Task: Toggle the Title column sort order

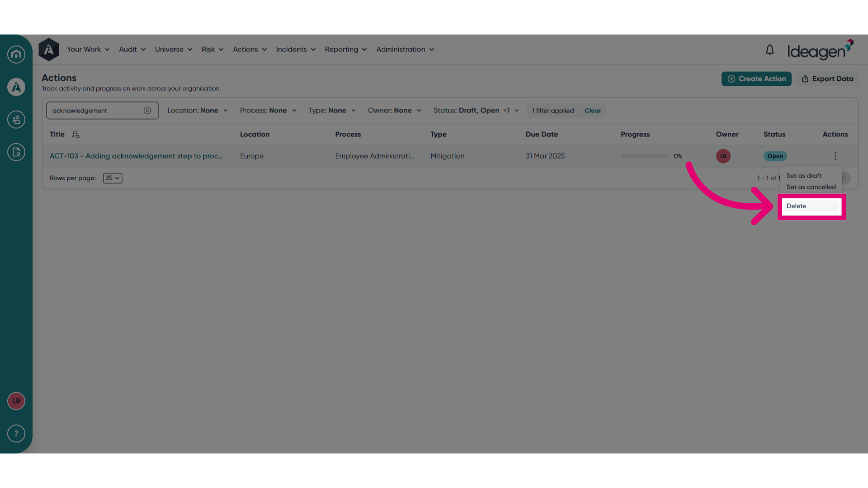Action: (x=76, y=135)
